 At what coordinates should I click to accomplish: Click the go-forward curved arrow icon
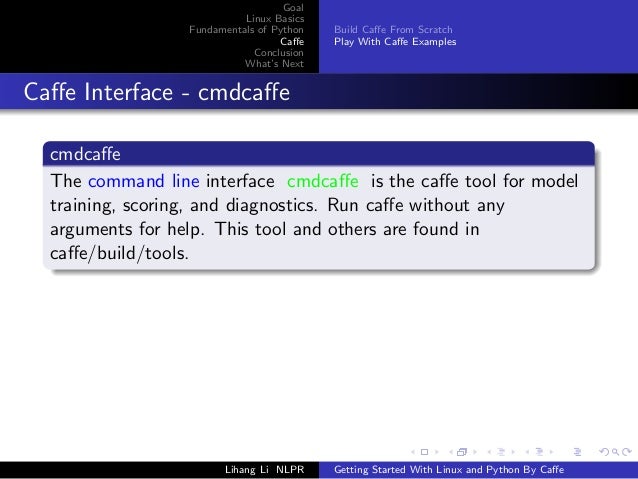(627, 452)
